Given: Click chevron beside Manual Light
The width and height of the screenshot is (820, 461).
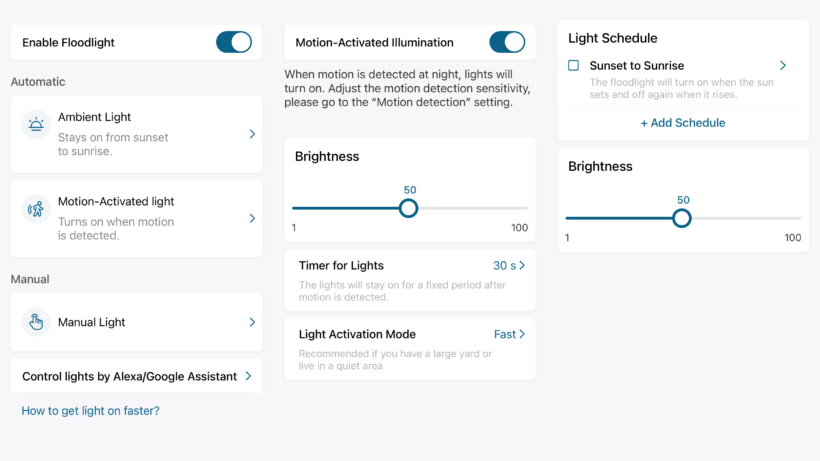Looking at the screenshot, I should click(252, 322).
